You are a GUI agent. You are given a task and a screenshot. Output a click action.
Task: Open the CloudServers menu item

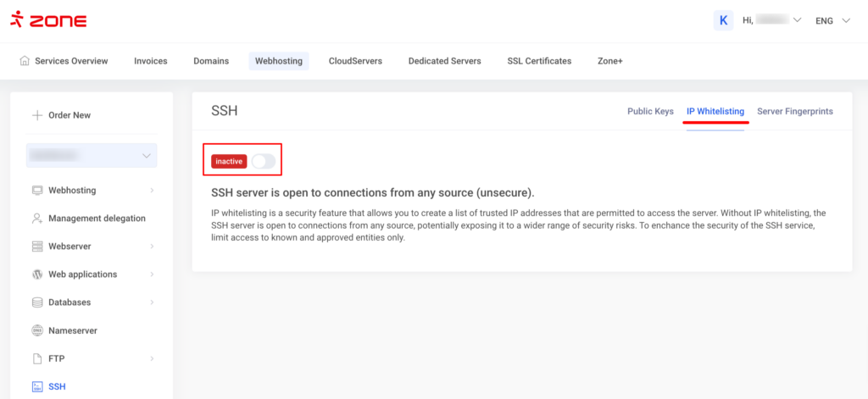(355, 61)
